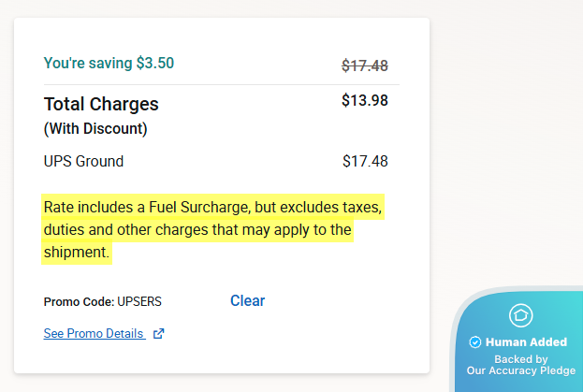Click the "(With Discount)" subtitle

[x=95, y=128]
